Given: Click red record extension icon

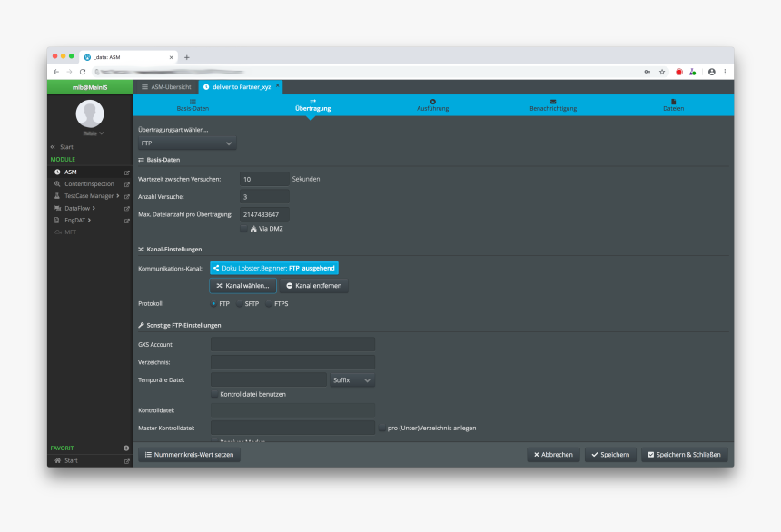Looking at the screenshot, I should point(679,72).
